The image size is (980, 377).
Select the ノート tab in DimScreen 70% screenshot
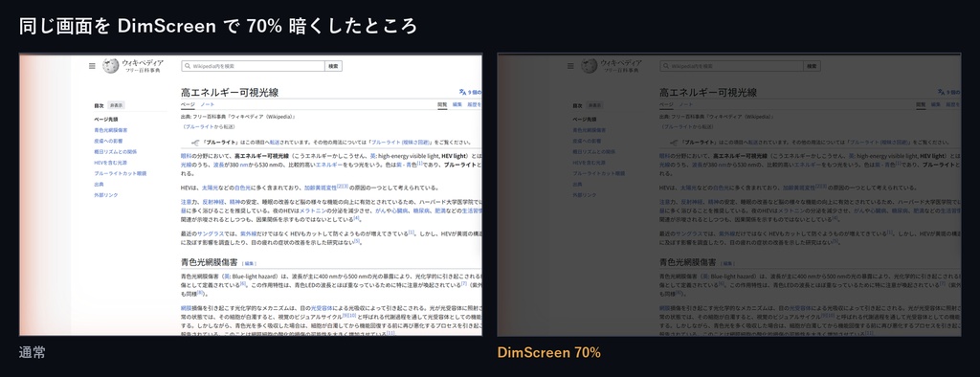(x=686, y=104)
